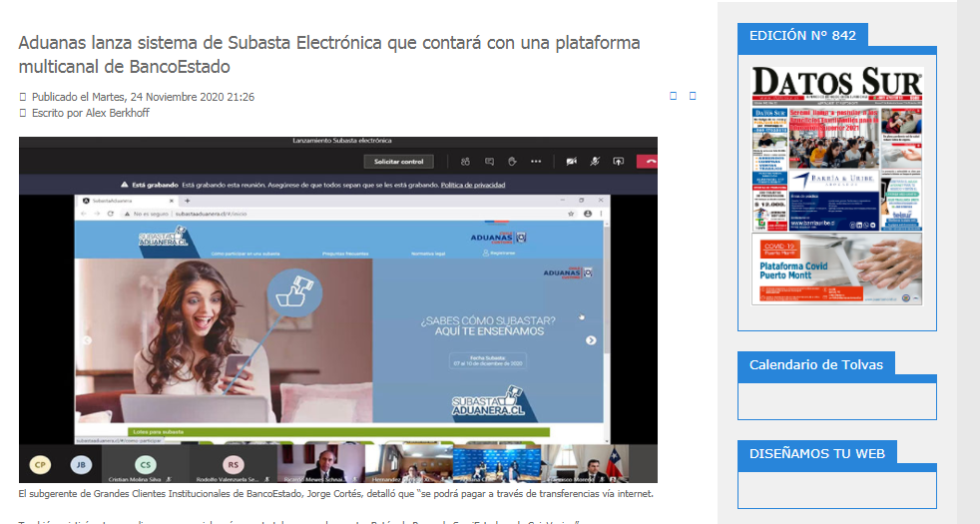Click the carousel previous arrow on the banner
The image size is (980, 524).
(88, 340)
